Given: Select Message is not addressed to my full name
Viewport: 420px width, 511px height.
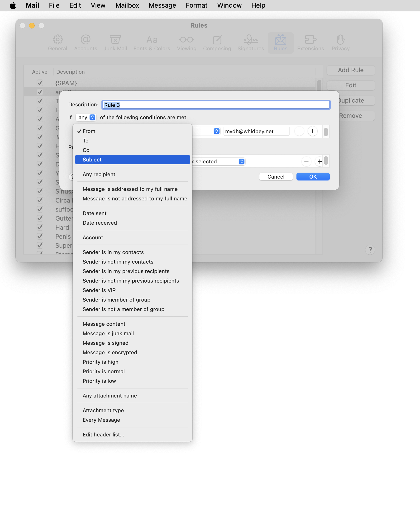Looking at the screenshot, I should [132, 199].
